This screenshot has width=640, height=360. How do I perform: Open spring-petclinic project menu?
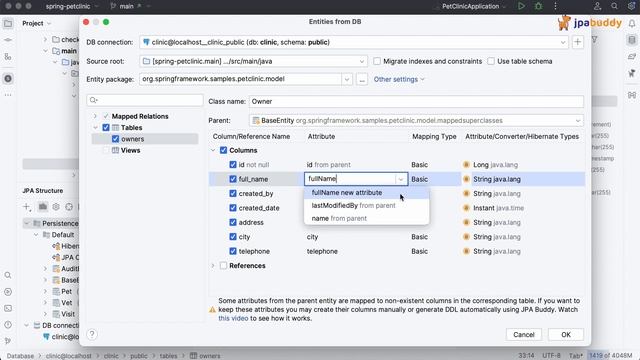pyautogui.click(x=72, y=6)
